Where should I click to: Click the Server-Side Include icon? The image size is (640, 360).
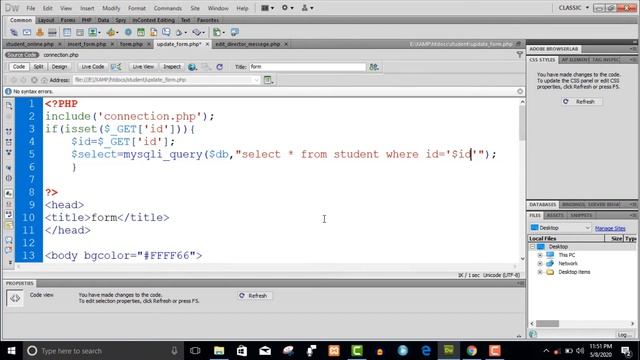tap(153, 32)
